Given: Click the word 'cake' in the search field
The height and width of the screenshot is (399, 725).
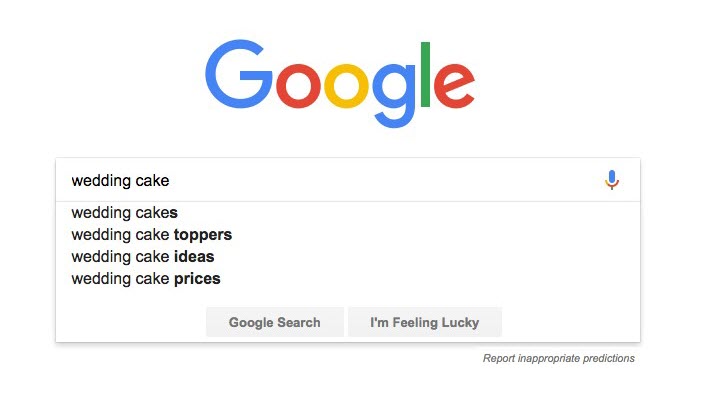Looking at the screenshot, I should tap(153, 180).
